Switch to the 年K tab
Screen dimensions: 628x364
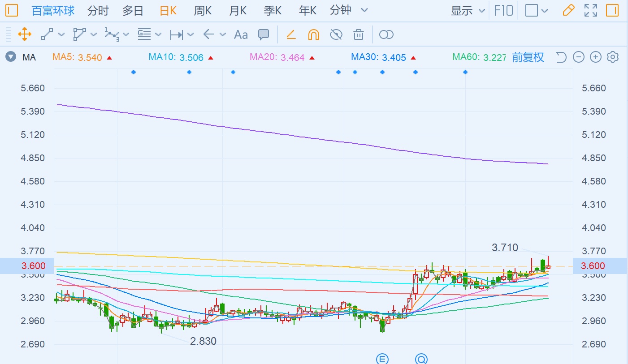click(308, 10)
